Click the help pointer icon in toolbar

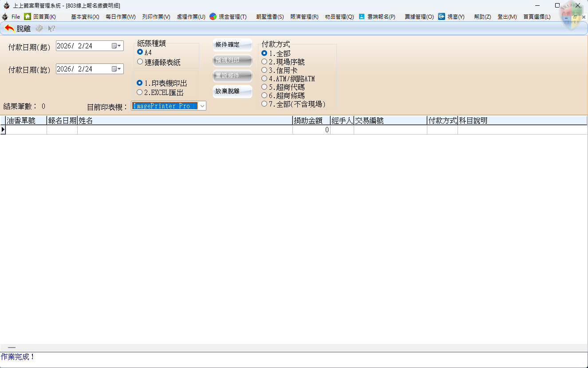(51, 28)
